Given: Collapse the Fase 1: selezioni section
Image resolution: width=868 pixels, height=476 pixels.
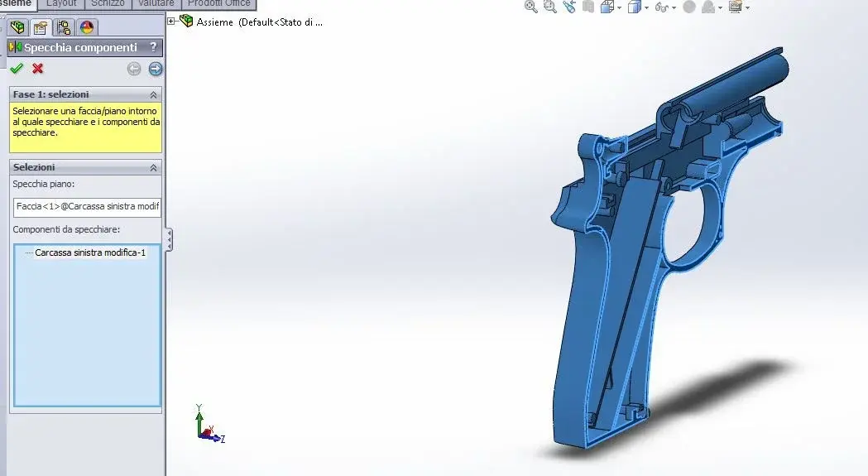Looking at the screenshot, I should point(153,94).
